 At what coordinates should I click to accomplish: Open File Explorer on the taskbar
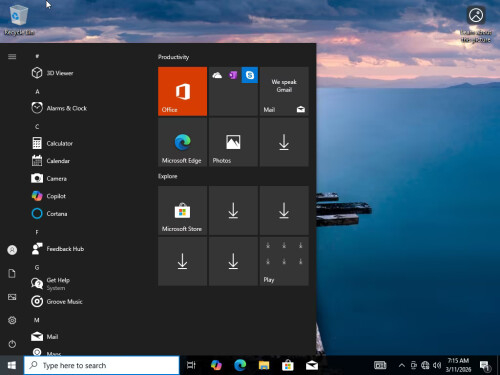264,365
